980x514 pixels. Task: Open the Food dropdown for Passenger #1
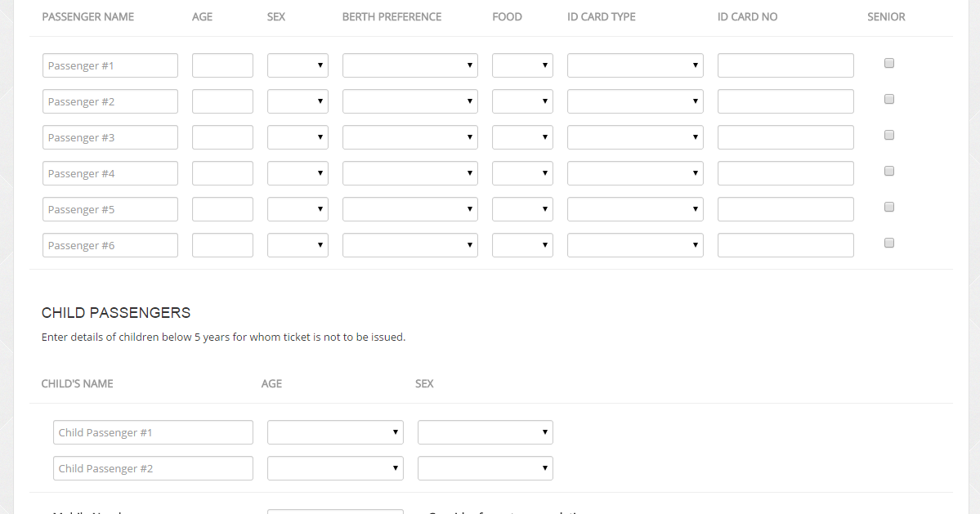pos(521,65)
